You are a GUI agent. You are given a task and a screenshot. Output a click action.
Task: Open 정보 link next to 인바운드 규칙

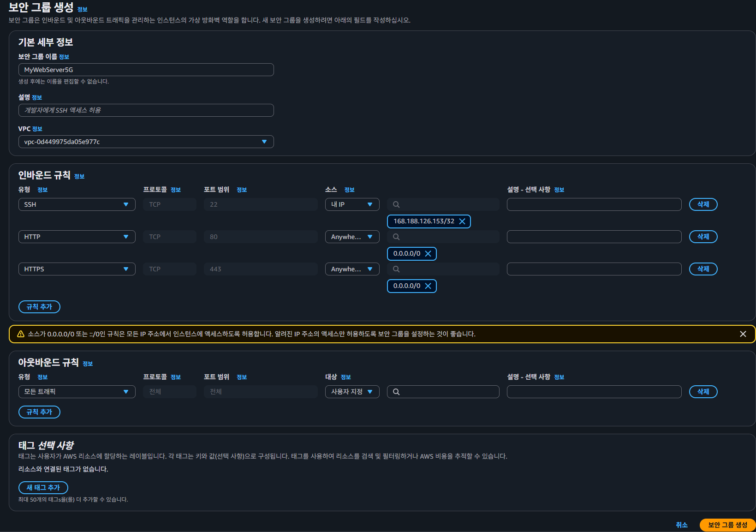click(x=79, y=177)
